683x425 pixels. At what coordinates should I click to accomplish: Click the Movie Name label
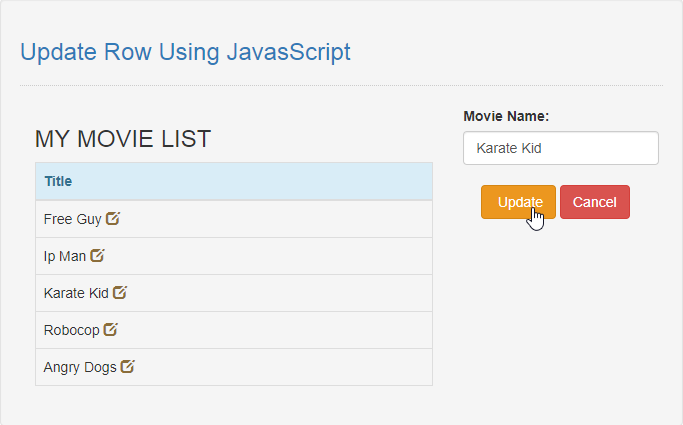(x=506, y=116)
